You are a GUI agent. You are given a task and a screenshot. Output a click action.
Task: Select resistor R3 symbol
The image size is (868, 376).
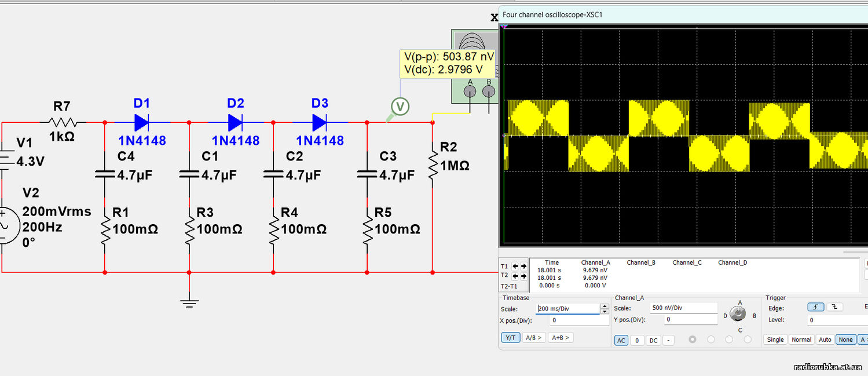(189, 229)
